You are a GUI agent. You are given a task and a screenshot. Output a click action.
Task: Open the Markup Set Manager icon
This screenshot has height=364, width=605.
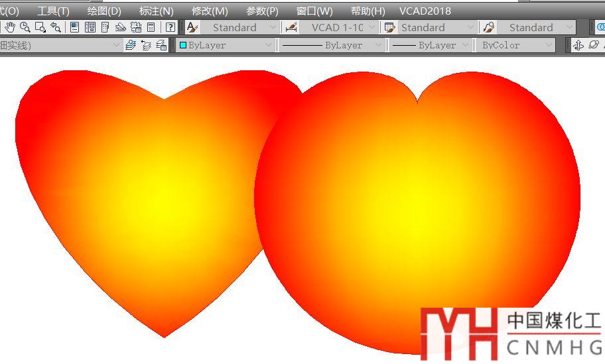click(136, 27)
